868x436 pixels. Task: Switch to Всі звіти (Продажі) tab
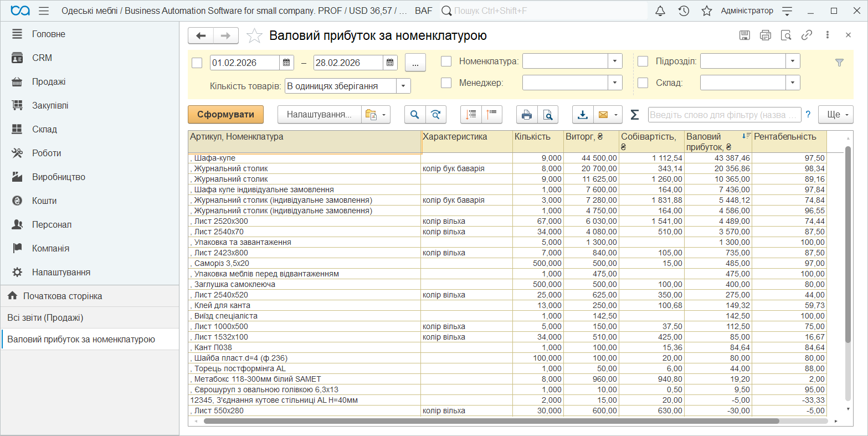click(45, 318)
